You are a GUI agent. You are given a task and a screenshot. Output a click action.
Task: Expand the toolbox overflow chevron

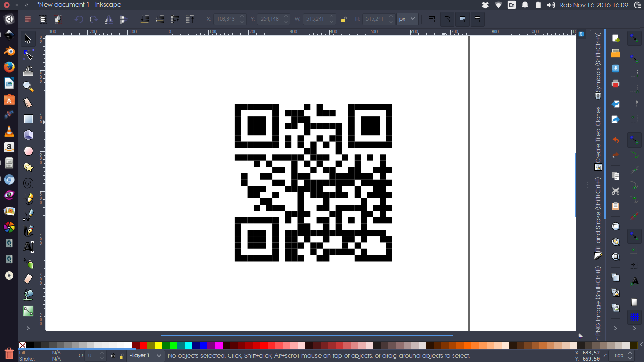[x=28, y=329]
